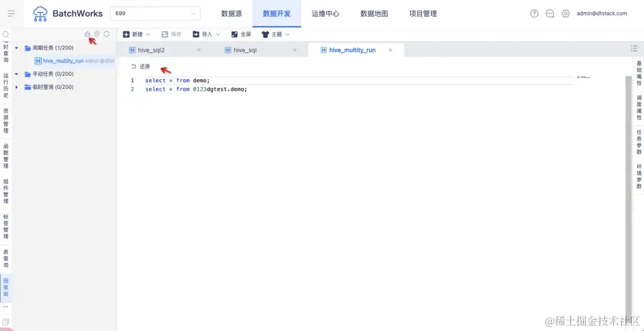Open the 运行历史 sidebar panel
The image size is (644, 331).
[6, 85]
